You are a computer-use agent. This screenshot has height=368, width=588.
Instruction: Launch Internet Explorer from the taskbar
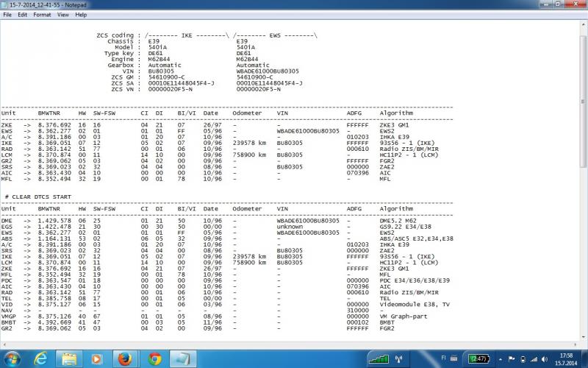(40, 359)
